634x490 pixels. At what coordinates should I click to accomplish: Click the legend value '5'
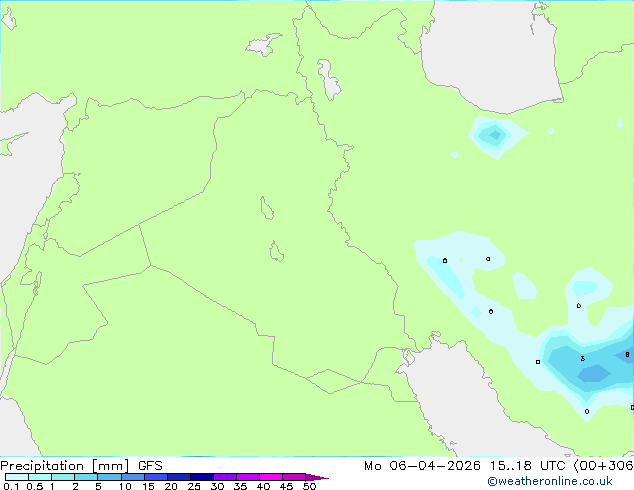tap(98, 486)
